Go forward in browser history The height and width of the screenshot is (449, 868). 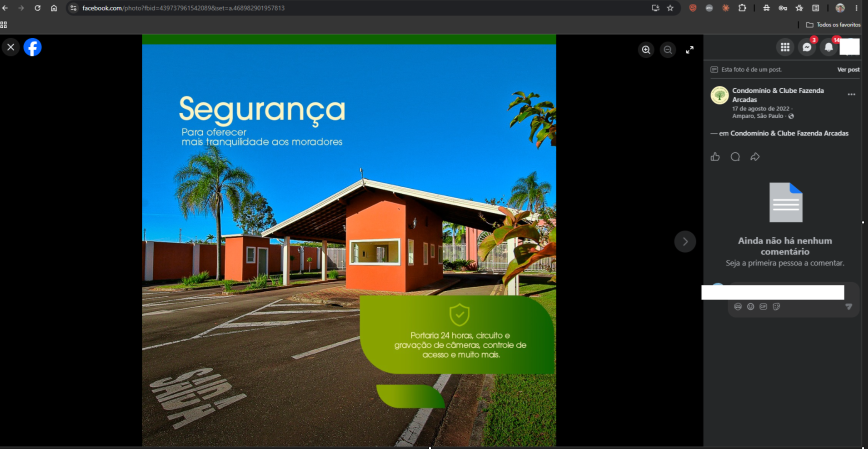tap(21, 8)
